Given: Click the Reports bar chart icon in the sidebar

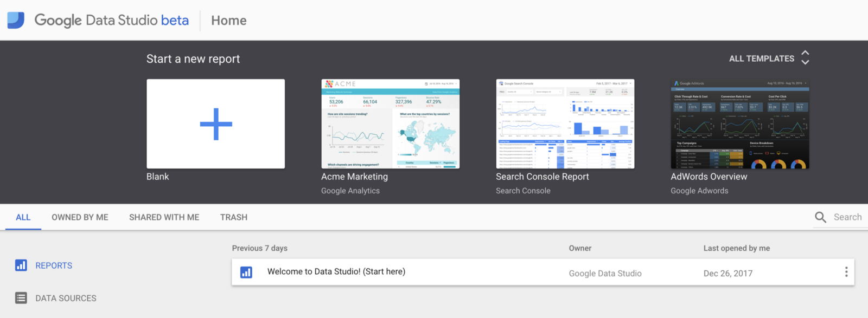Looking at the screenshot, I should tap(21, 265).
